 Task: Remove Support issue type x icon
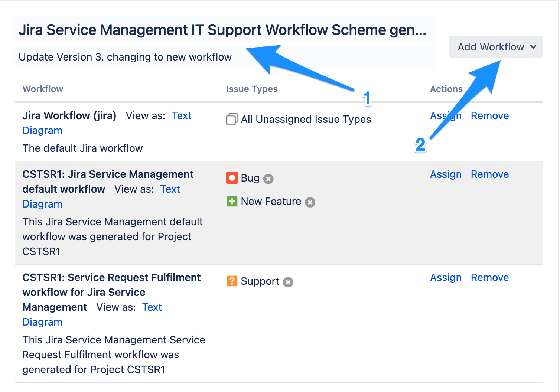[x=288, y=282]
